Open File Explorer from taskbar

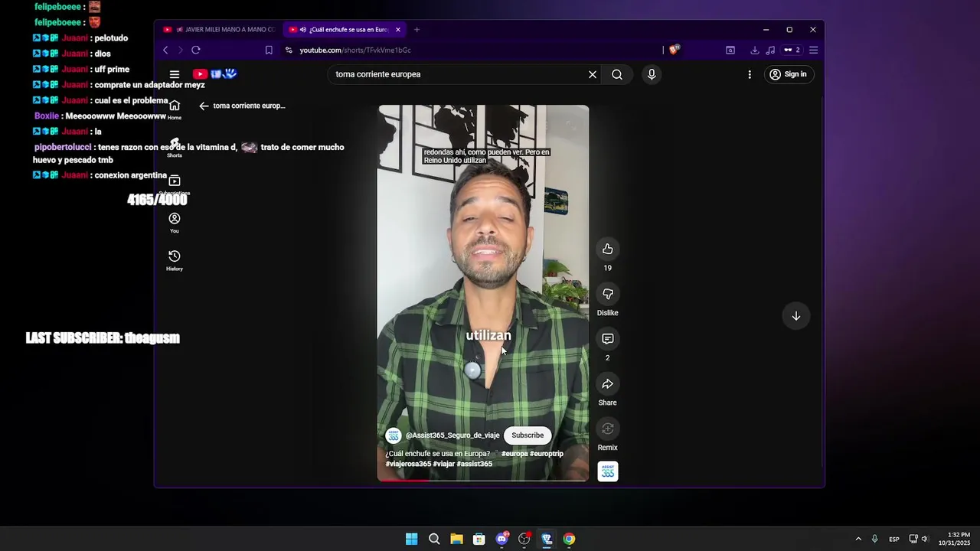tap(456, 539)
